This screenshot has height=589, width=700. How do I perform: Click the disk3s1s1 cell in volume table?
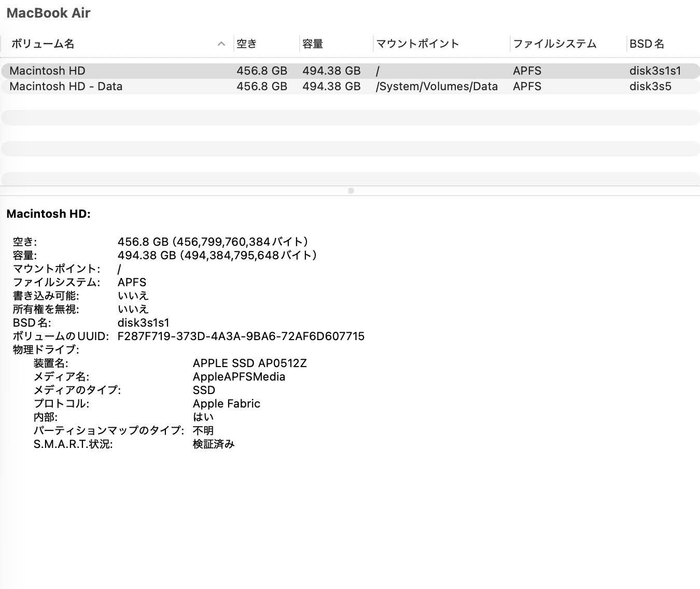(655, 71)
